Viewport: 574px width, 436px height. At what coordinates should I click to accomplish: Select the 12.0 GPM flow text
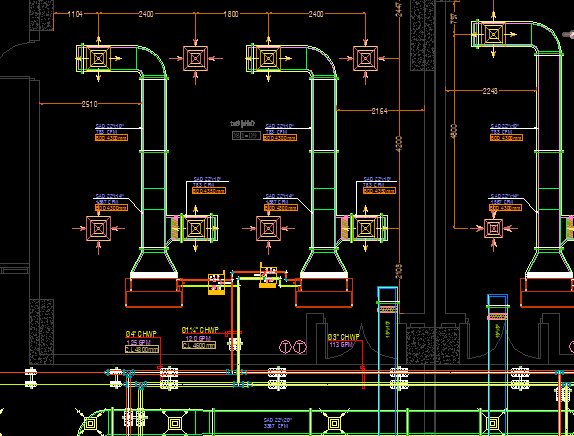(x=198, y=338)
